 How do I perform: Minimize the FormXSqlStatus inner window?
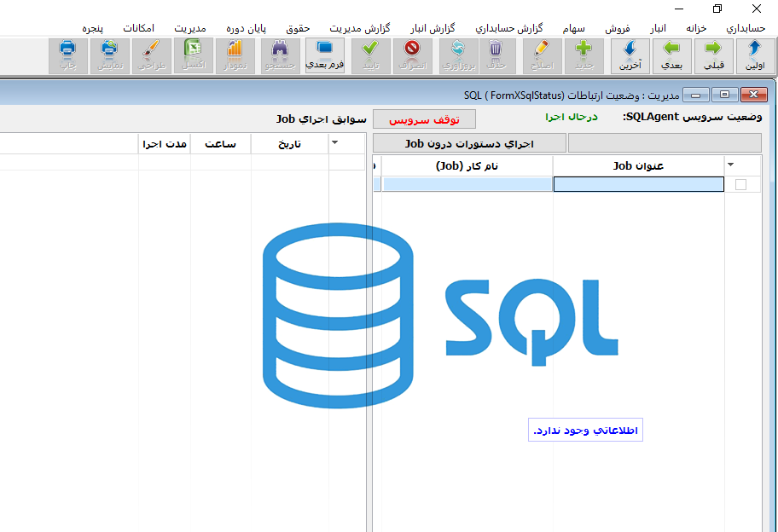695,95
